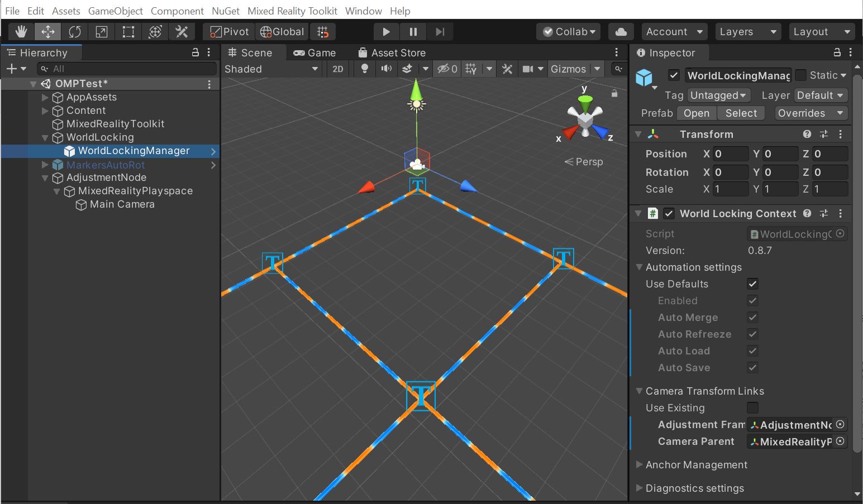Toggle hidden objects visibility count
863x504 pixels.
tap(447, 69)
